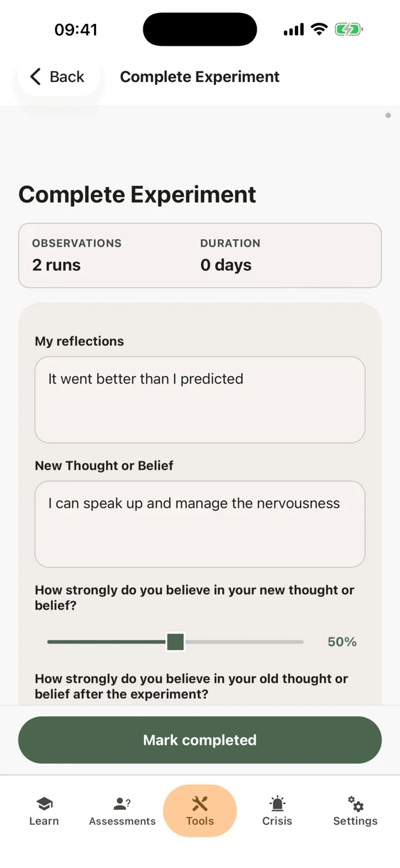Tap the cellular signal bars icon
Viewport: 400px width, 868px height.
click(293, 29)
